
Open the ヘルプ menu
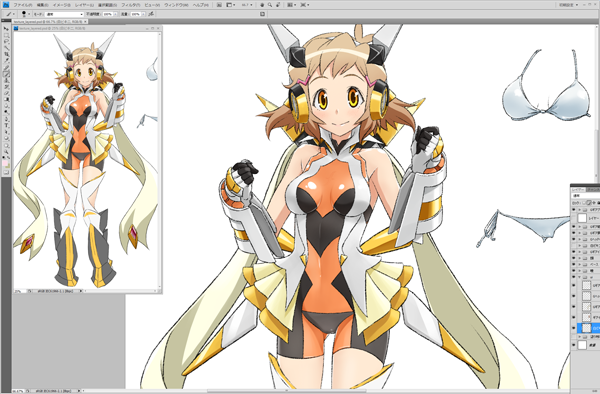201,5
